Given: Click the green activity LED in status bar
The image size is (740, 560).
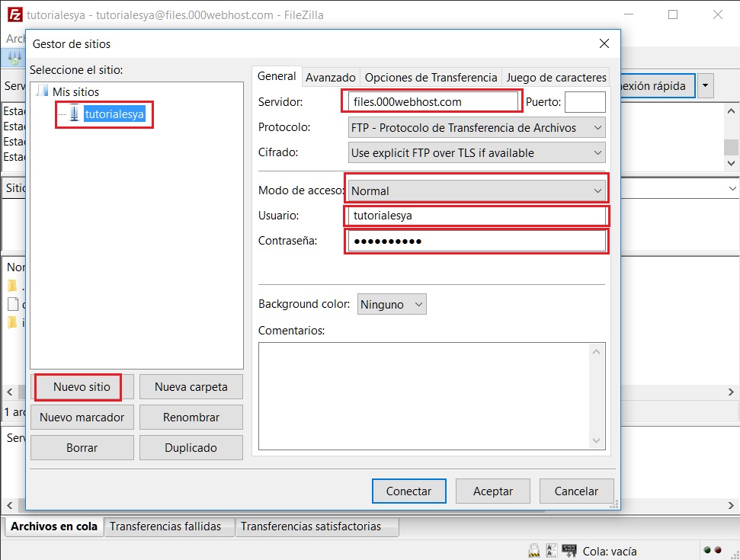Looking at the screenshot, I should point(707,550).
